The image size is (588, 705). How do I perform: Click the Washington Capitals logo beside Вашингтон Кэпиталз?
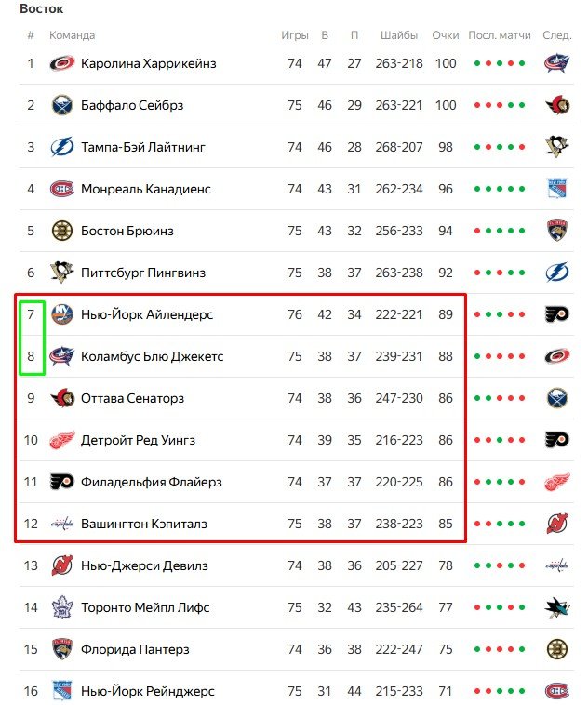(x=62, y=524)
